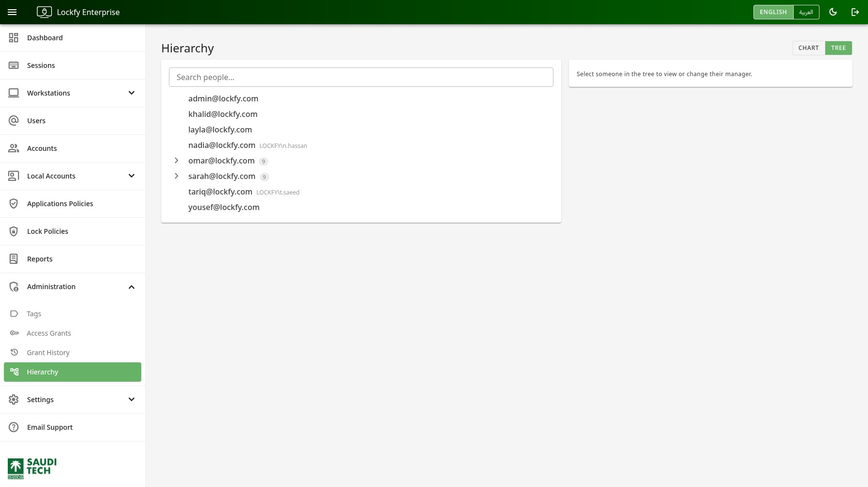The height and width of the screenshot is (487, 868).
Task: Collapse the Administration section chevron
Action: pos(132,287)
